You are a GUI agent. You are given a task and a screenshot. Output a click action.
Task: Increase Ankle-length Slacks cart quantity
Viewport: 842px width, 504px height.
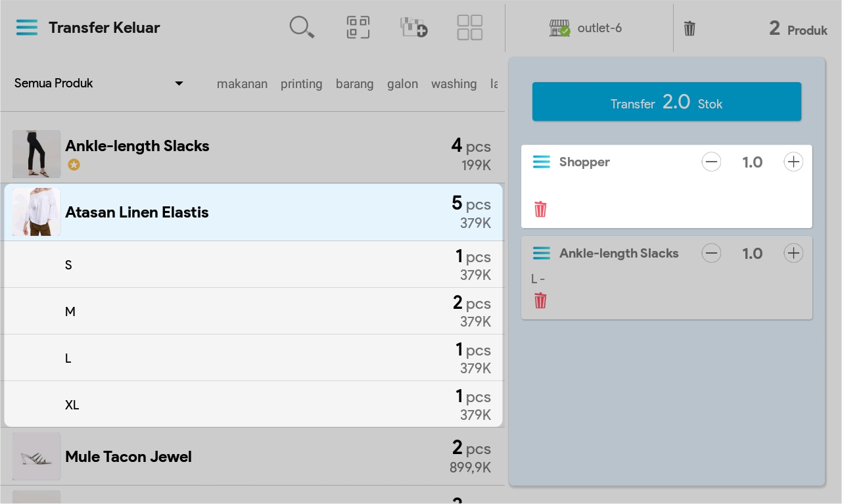tap(793, 254)
